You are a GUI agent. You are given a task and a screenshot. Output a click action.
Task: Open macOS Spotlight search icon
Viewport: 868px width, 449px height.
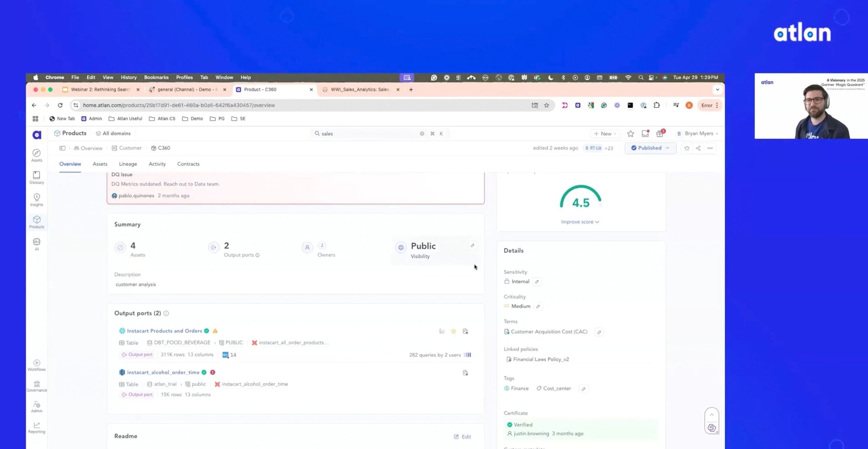click(641, 77)
